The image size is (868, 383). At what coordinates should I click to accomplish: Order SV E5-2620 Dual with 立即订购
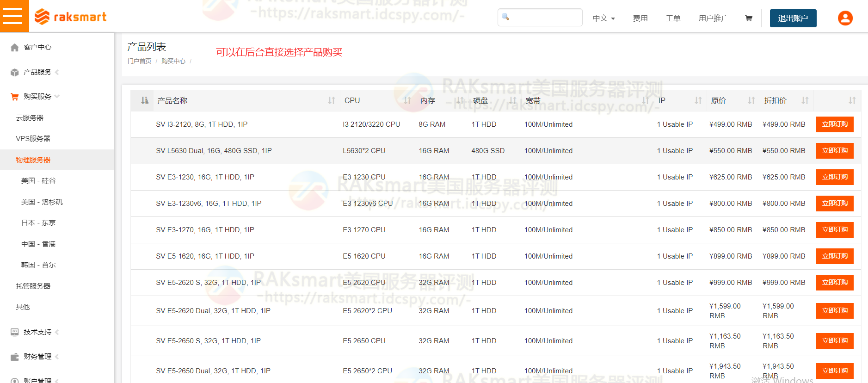pyautogui.click(x=835, y=311)
